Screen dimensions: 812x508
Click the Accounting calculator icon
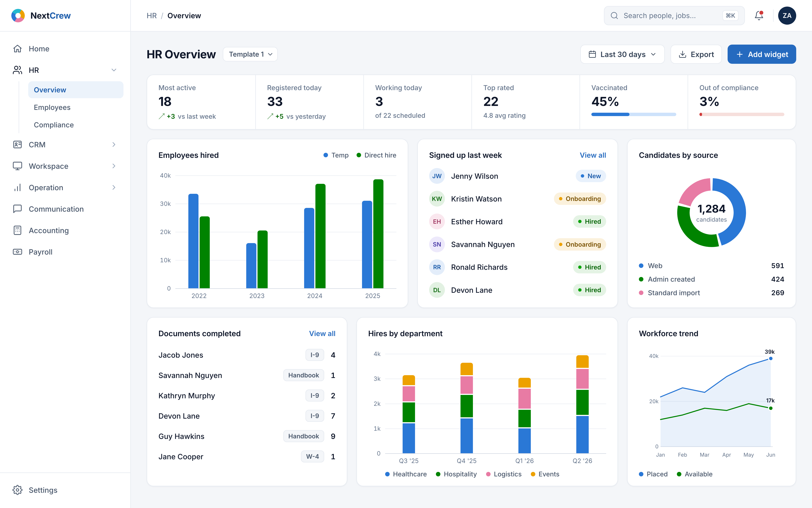pos(17,230)
